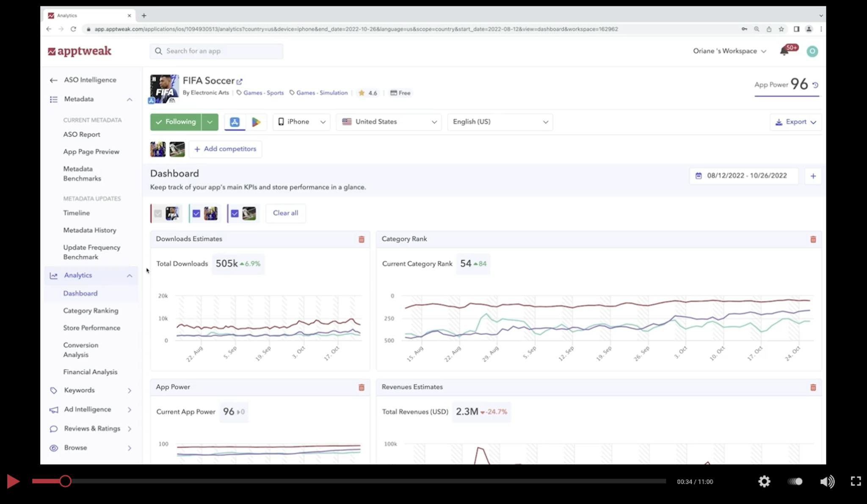Open the United States country dropdown
The width and height of the screenshot is (867, 504).
(388, 122)
